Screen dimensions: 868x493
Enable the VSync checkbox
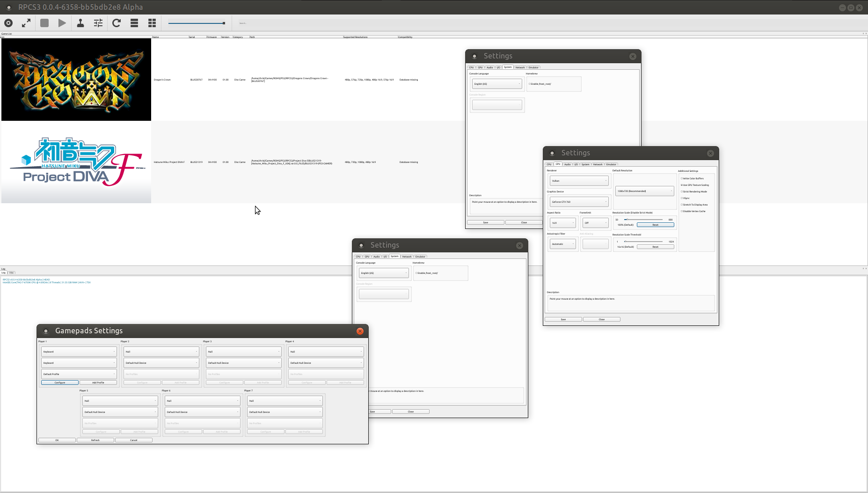tap(682, 198)
